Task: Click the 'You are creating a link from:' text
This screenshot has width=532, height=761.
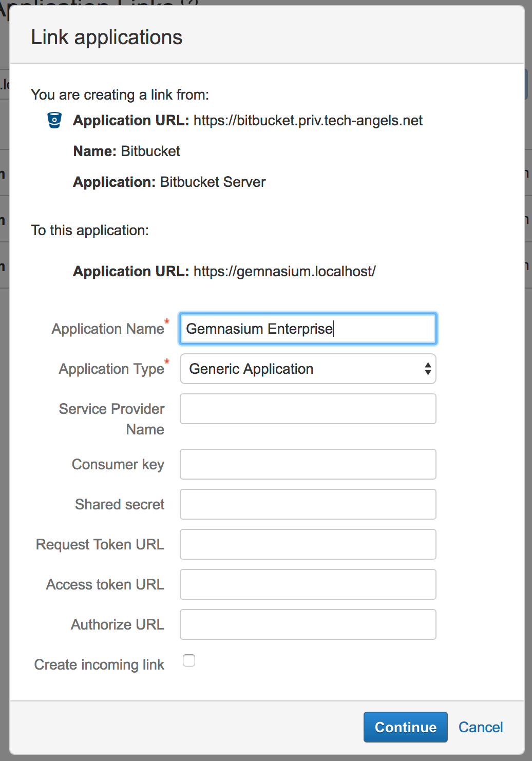Action: pyautogui.click(x=120, y=95)
